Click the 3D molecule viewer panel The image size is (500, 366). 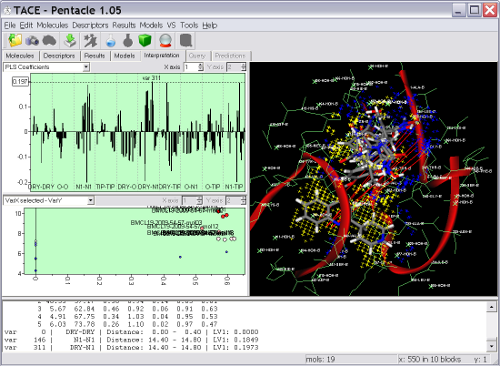tap(373, 179)
